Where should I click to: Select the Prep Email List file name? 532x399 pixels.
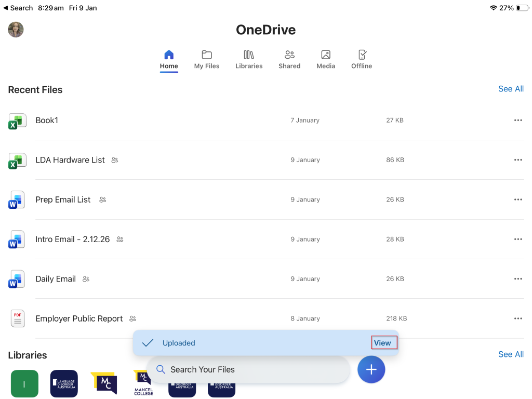63,199
